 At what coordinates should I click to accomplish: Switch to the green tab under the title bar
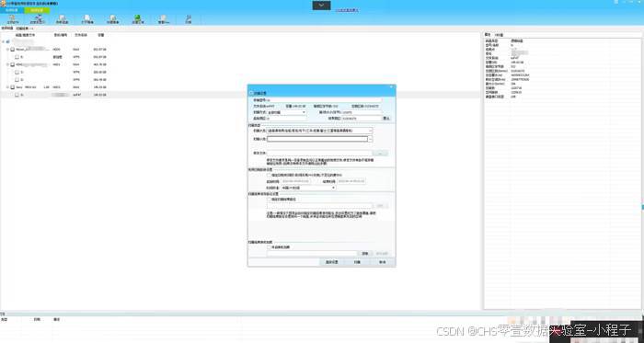[x=37, y=10]
